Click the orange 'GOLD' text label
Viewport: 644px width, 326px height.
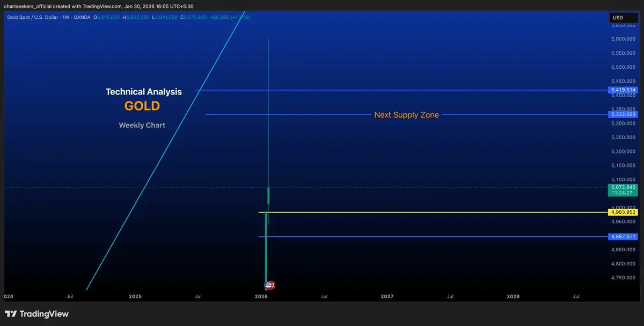coord(142,106)
